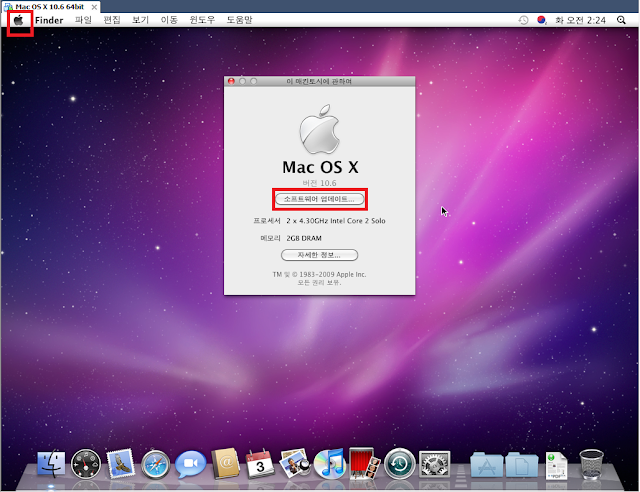Click version text 버전 10.6
The image size is (640, 492).
point(320,183)
